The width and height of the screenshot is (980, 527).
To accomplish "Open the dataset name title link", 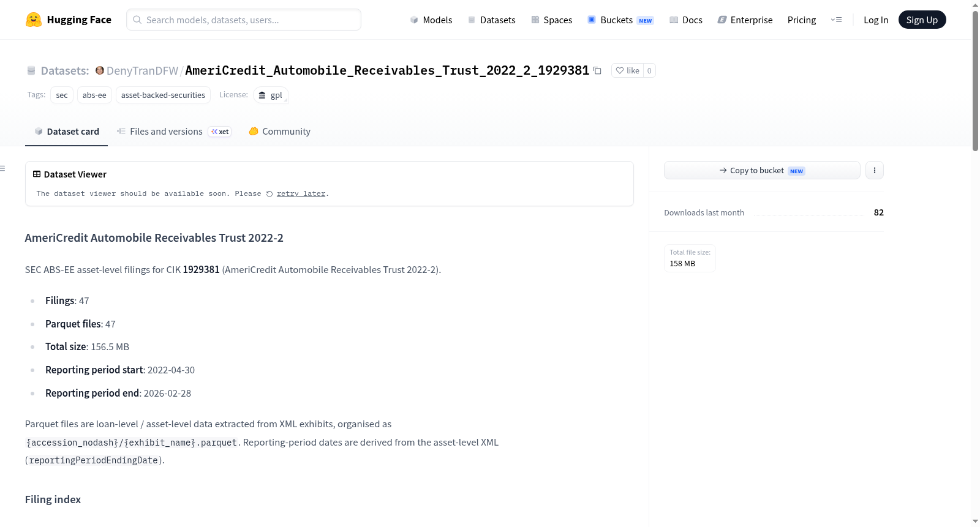I will pyautogui.click(x=387, y=70).
